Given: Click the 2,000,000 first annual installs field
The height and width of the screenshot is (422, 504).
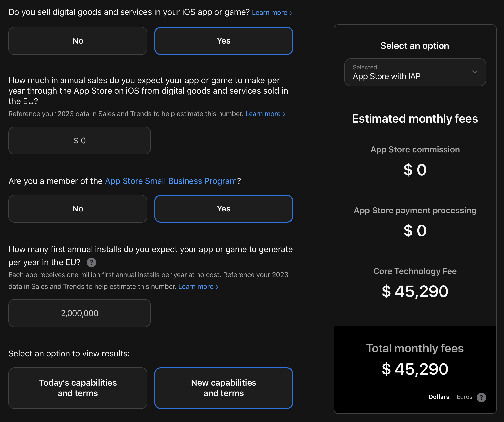Looking at the screenshot, I should coord(80,313).
